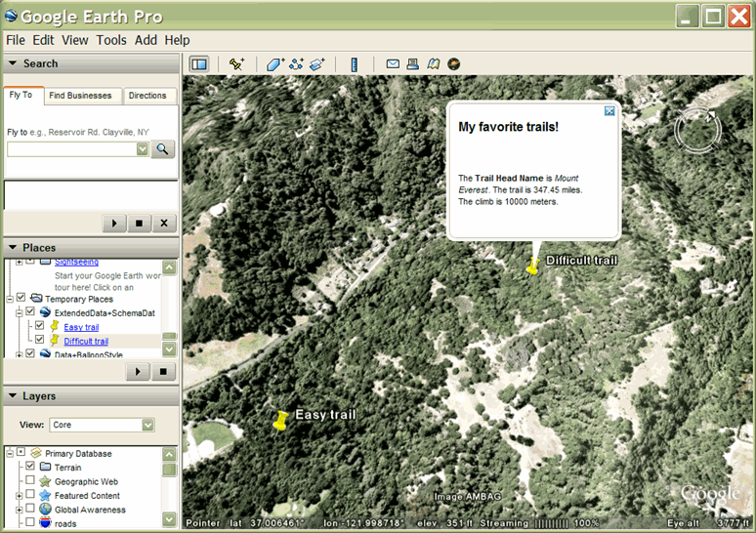Click in the Fly To input field
This screenshot has width=756, height=533.
(x=71, y=149)
